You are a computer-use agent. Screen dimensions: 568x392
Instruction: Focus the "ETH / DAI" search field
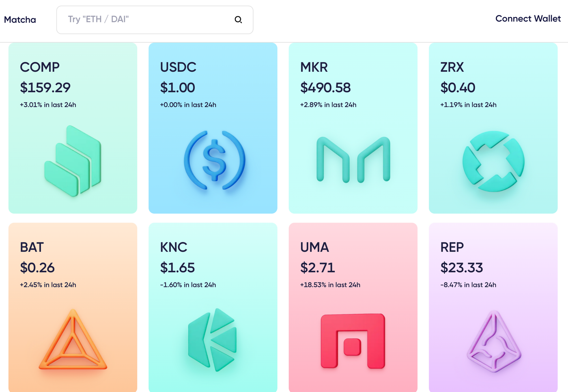(x=155, y=19)
